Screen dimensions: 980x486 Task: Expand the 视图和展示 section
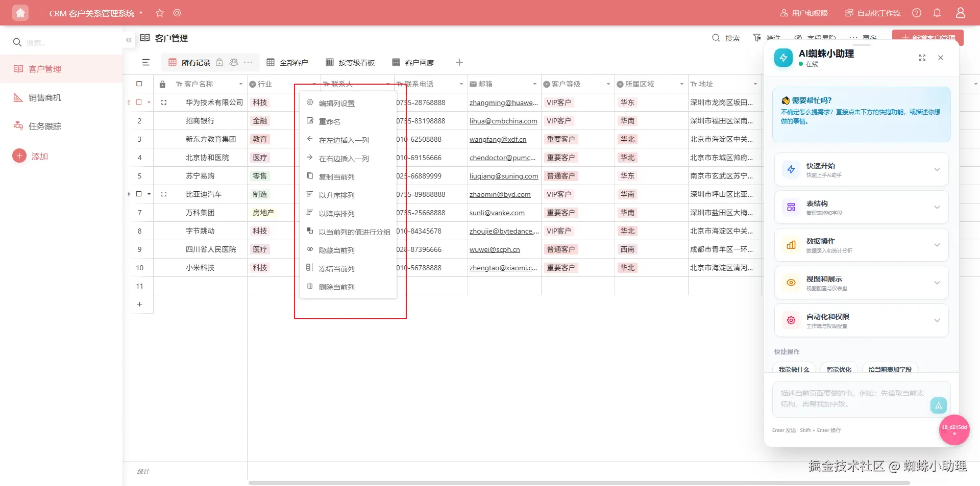pos(862,283)
